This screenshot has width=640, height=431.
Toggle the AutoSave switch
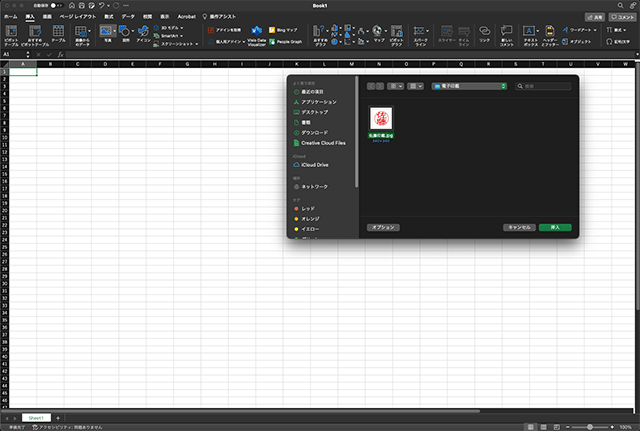57,6
